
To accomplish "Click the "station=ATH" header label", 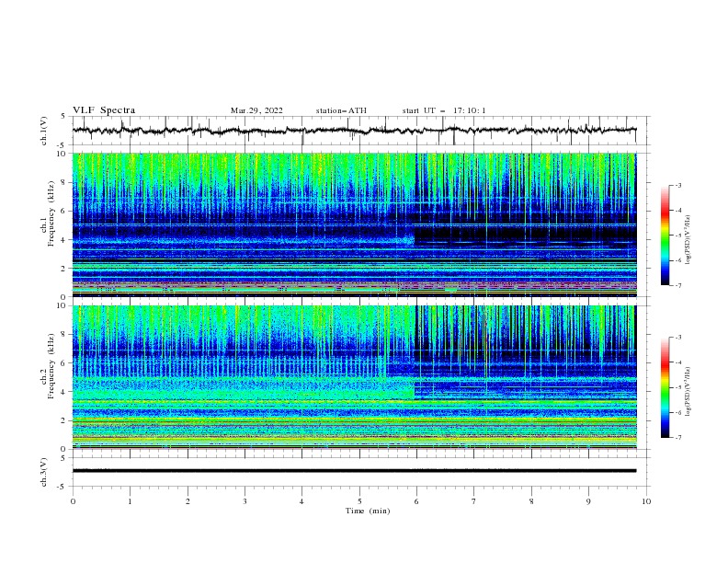I will pos(341,110).
